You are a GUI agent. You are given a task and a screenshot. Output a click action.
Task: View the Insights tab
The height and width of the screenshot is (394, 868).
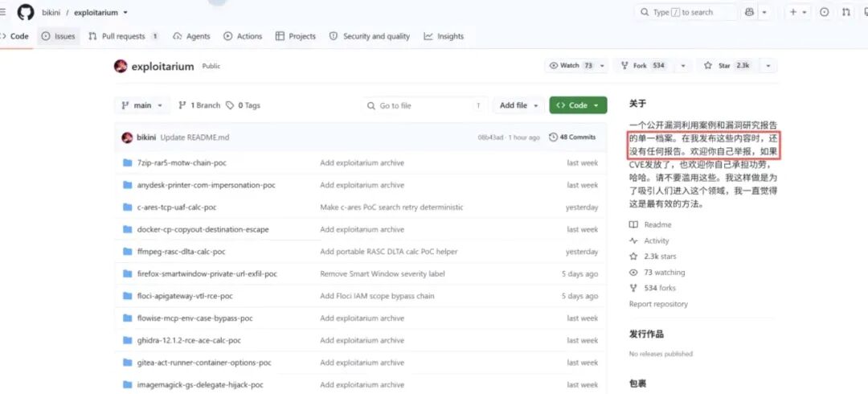coord(444,36)
